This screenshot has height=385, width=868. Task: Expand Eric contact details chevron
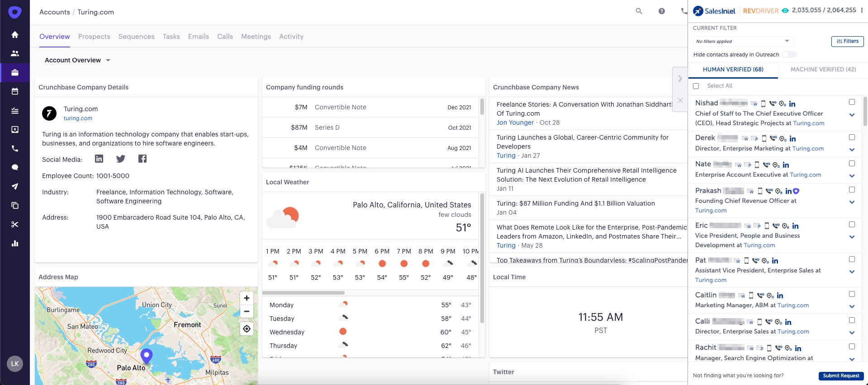(x=852, y=237)
